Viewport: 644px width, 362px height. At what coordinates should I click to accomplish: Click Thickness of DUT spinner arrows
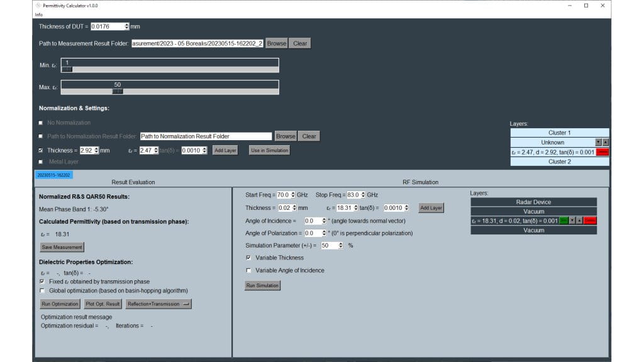pyautogui.click(x=126, y=26)
